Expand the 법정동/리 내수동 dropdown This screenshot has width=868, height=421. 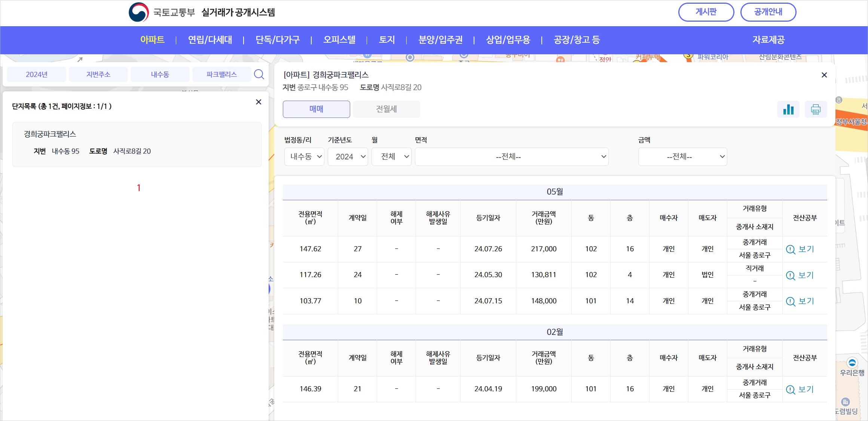pos(304,156)
